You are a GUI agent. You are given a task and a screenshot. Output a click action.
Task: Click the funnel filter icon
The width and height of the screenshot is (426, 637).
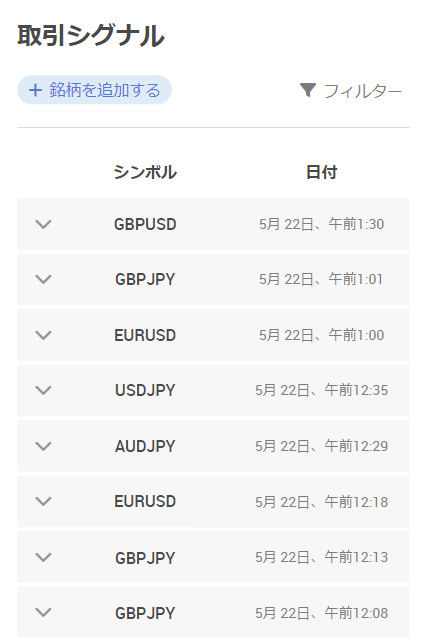coord(308,90)
